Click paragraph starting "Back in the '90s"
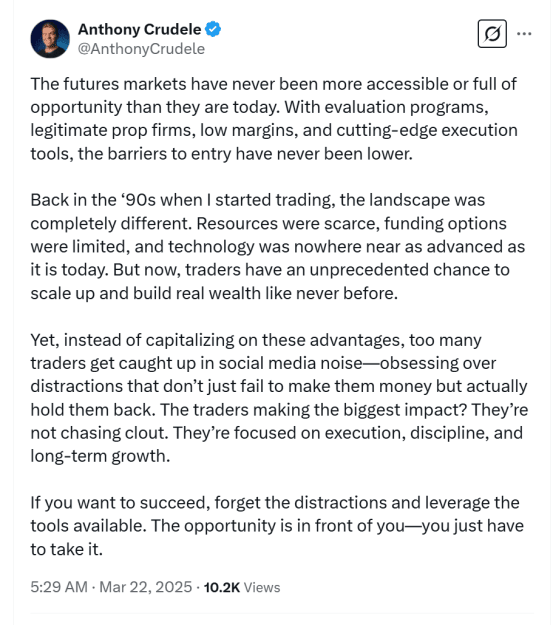The width and height of the screenshot is (553, 625). tap(277, 246)
